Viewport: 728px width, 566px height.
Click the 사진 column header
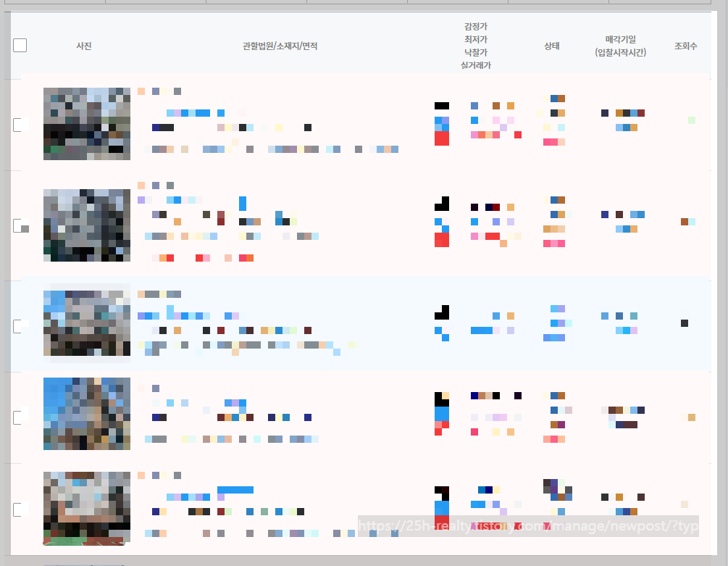point(84,46)
